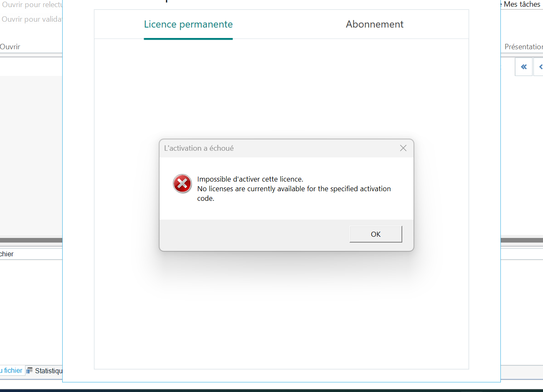
Task: Click the Ouvrir link in the sidebar
Action: tap(10, 46)
